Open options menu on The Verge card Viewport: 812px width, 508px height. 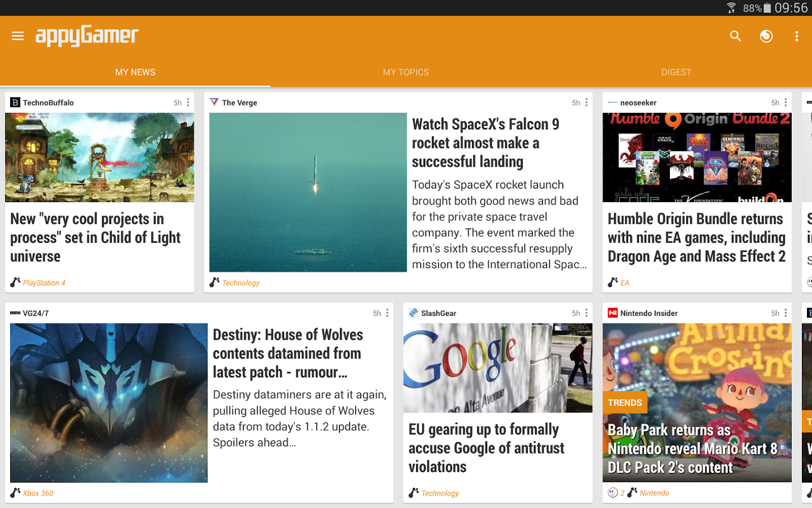586,102
